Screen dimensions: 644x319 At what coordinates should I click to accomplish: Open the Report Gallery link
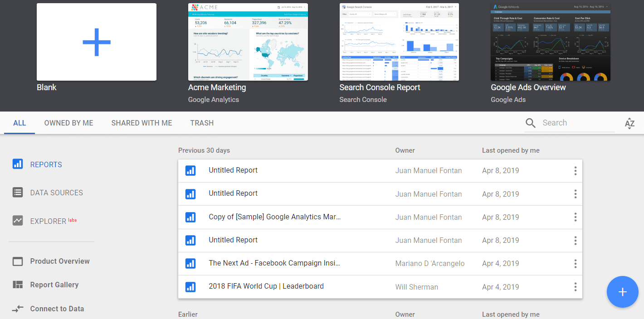pyautogui.click(x=54, y=285)
